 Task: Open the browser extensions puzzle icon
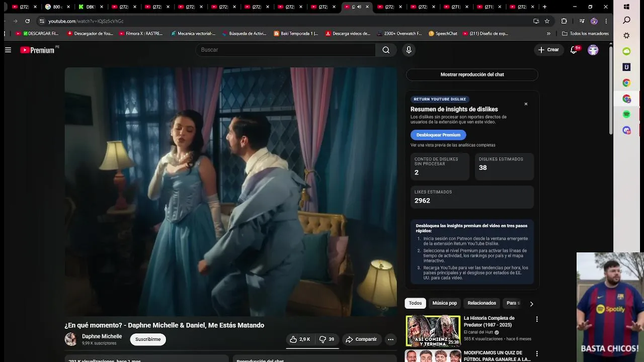pyautogui.click(x=564, y=21)
